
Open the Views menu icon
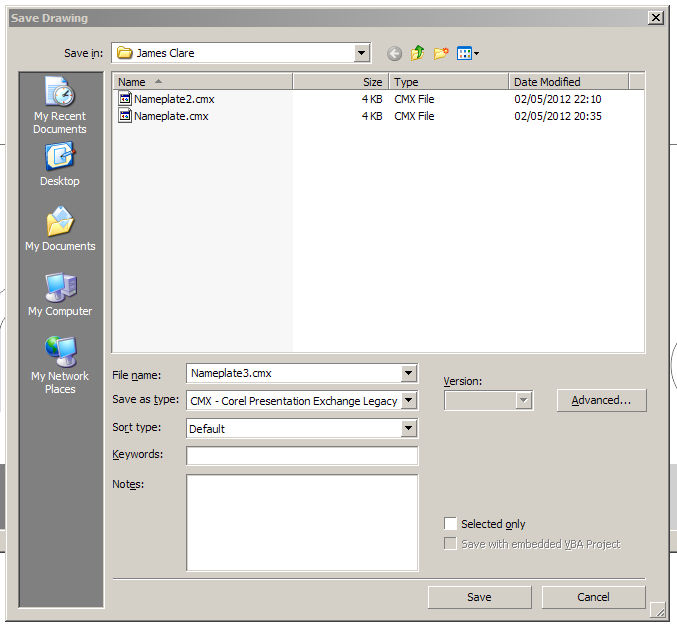click(464, 54)
